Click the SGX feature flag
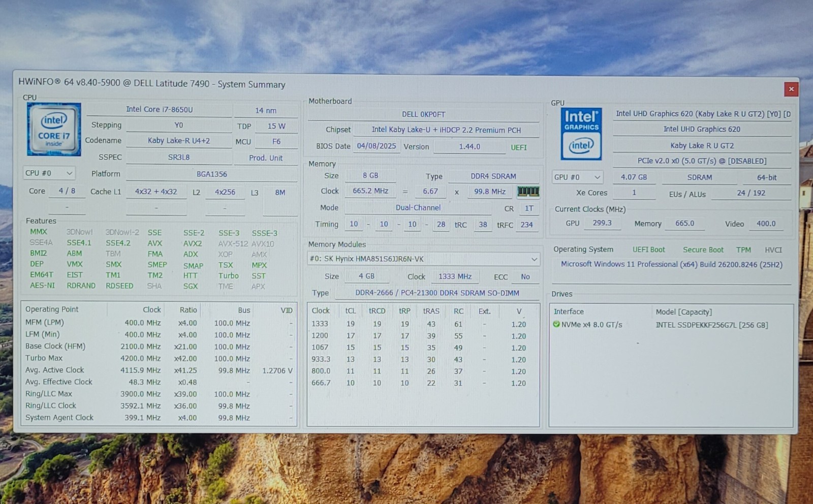This screenshot has height=504, width=813. coord(191,286)
